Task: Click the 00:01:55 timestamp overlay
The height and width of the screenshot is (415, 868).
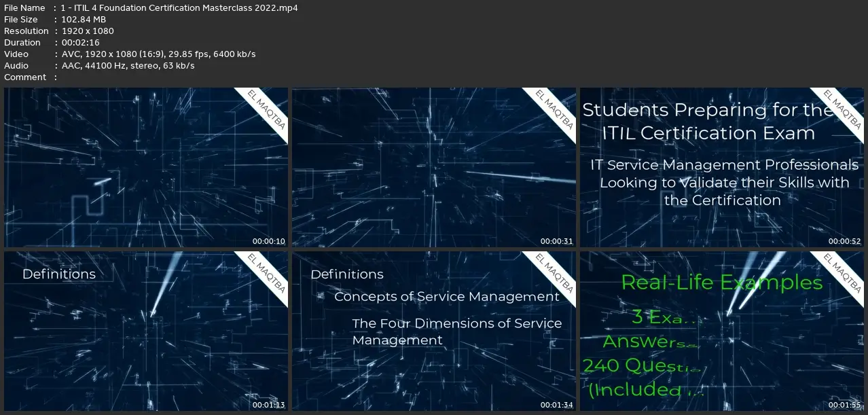Action: click(x=844, y=405)
